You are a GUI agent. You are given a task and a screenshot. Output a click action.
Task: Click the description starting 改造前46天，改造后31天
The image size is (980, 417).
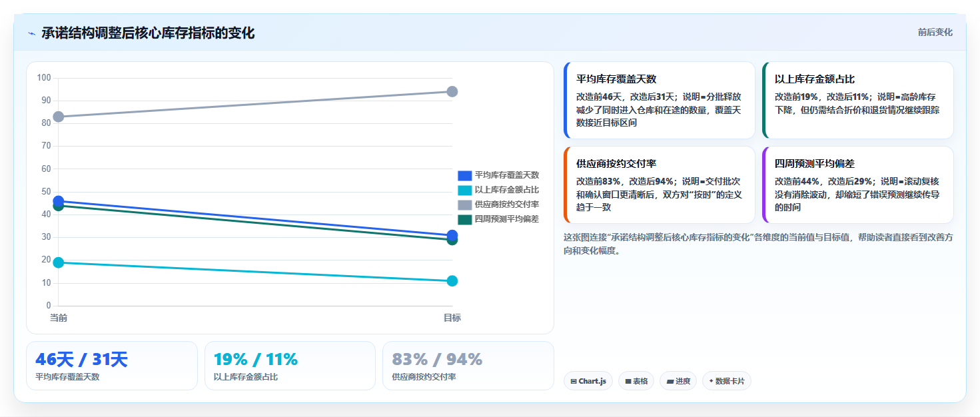659,110
